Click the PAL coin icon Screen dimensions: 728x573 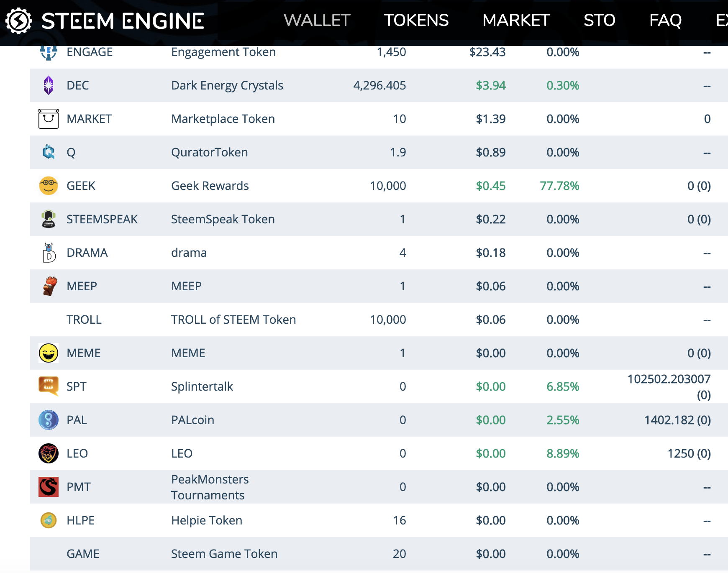[x=49, y=420]
